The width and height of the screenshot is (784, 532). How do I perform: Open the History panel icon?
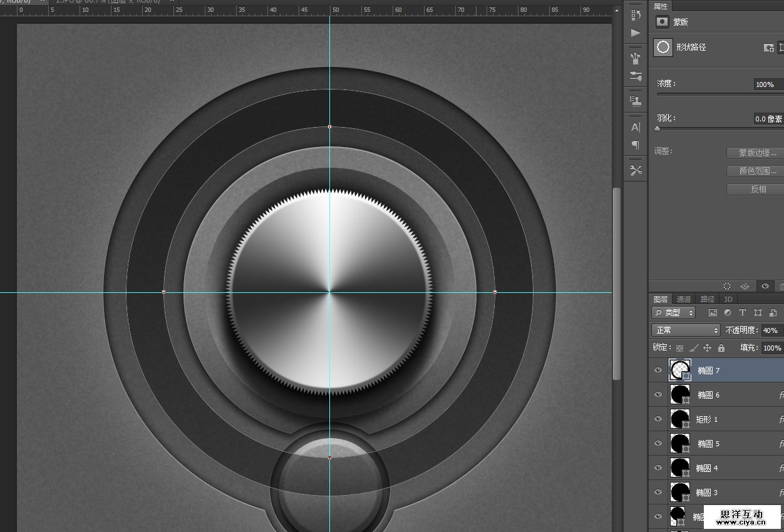636,15
